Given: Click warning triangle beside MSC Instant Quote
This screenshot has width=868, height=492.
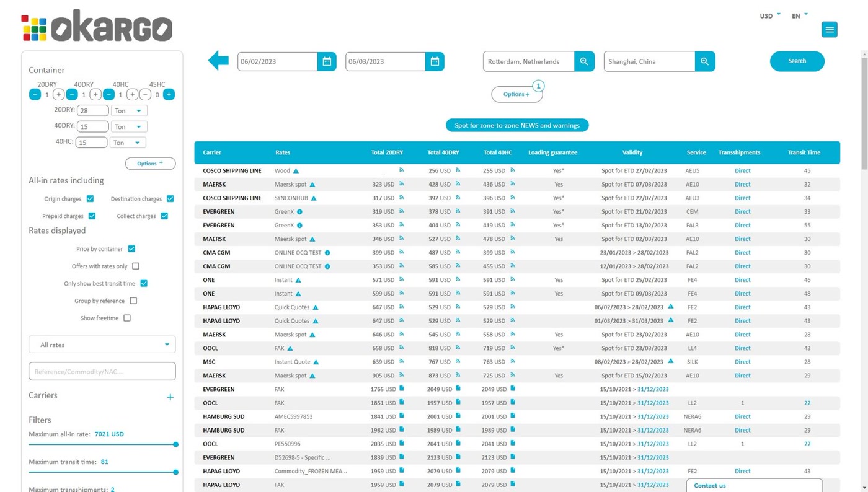Looking at the screenshot, I should pyautogui.click(x=316, y=362).
